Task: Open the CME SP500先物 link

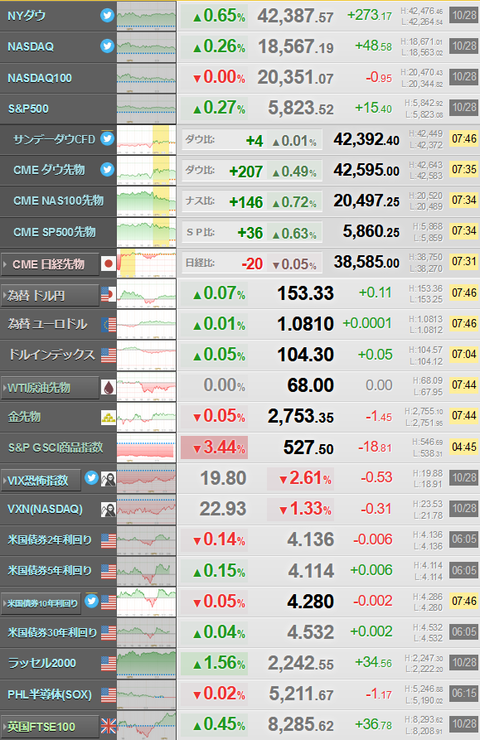Action: (x=54, y=232)
